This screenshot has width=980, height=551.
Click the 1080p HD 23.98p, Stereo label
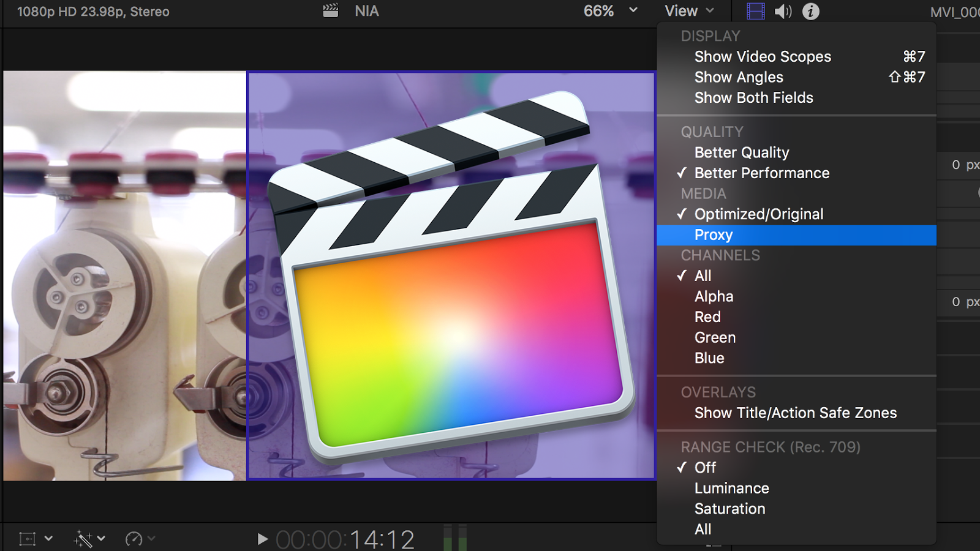[x=93, y=12]
